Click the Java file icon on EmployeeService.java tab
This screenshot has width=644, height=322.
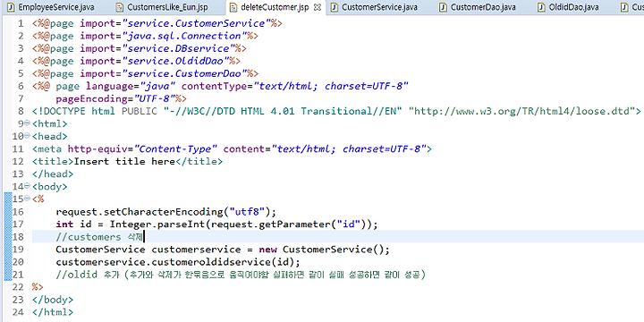pos(12,7)
